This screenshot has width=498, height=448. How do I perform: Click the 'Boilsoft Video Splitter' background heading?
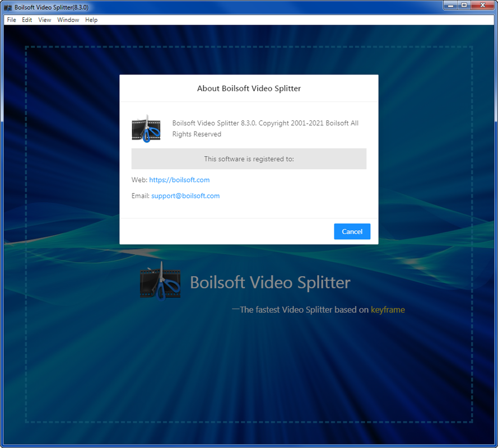(270, 282)
